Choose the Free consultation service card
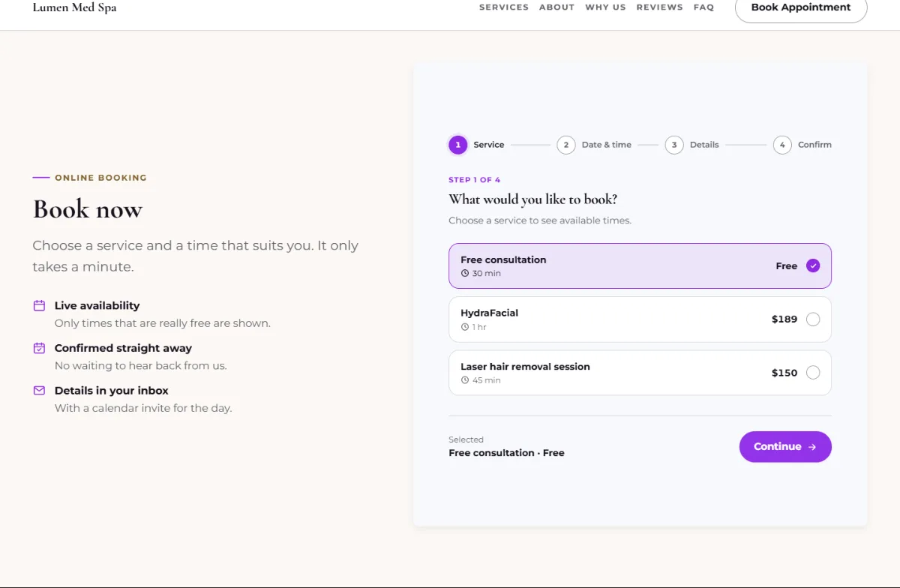Screen dimensions: 900x588 tap(640, 265)
